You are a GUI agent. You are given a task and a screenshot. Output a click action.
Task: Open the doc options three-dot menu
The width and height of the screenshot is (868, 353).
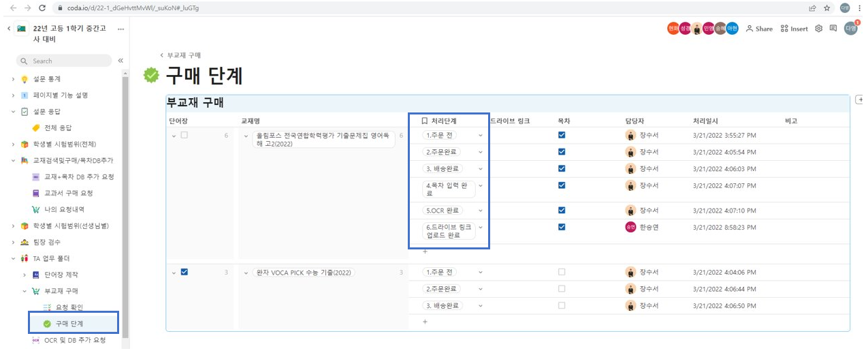(x=121, y=29)
